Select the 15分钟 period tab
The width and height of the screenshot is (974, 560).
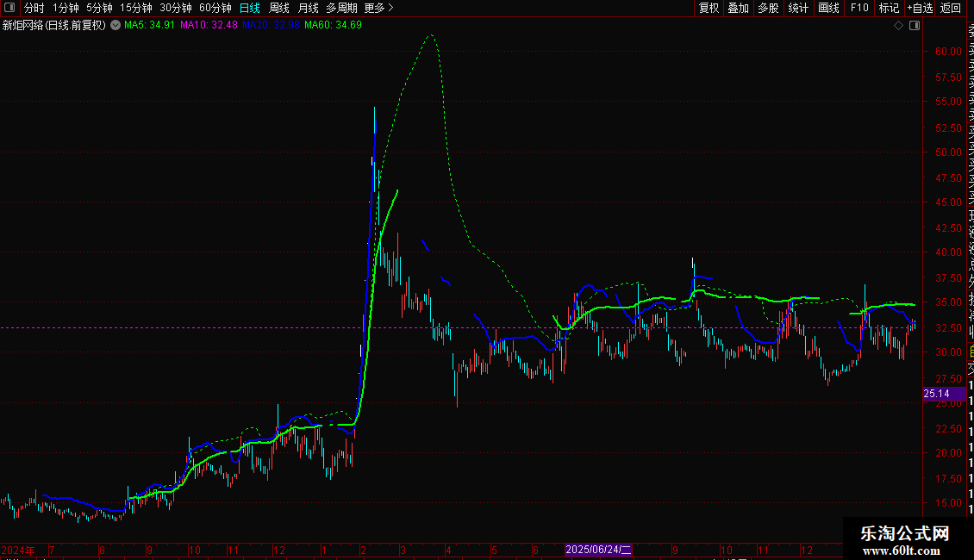point(136,8)
